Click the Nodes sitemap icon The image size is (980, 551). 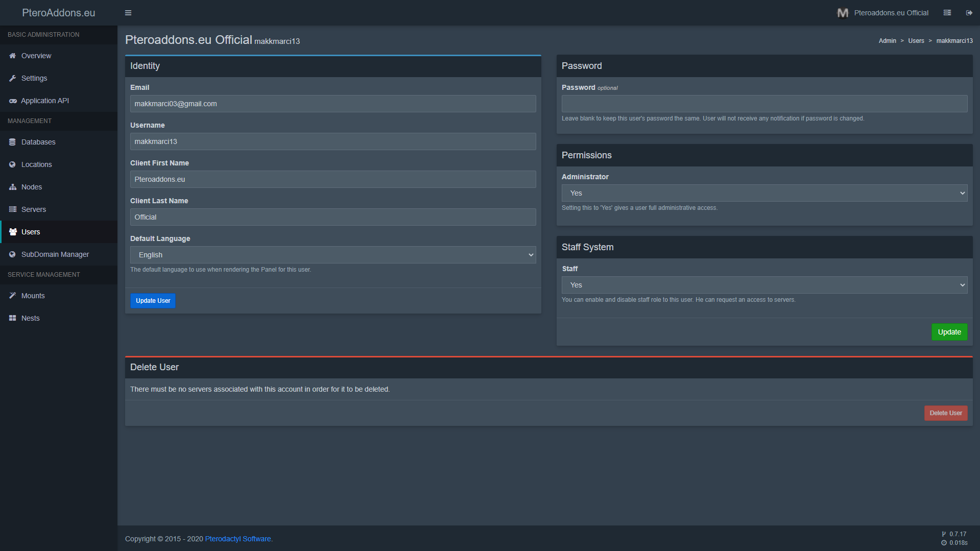click(x=13, y=187)
